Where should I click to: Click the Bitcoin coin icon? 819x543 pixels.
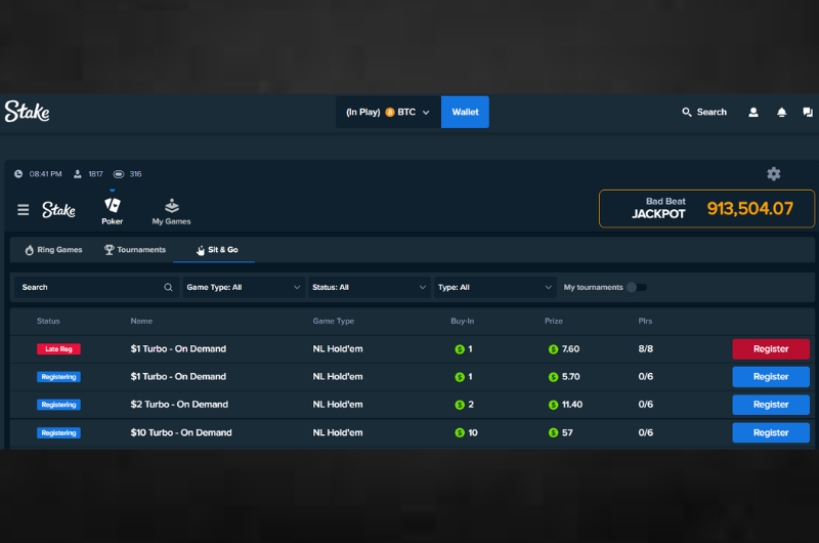(390, 112)
